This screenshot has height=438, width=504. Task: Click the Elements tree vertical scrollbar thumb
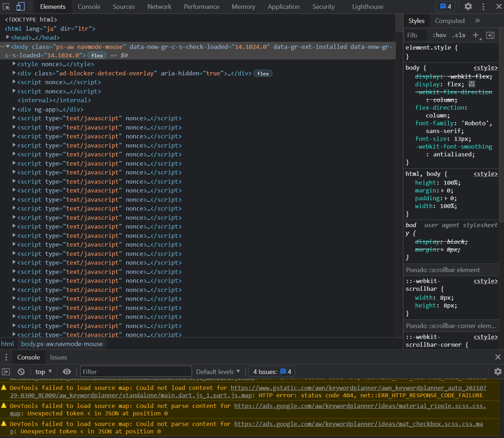[399, 23]
